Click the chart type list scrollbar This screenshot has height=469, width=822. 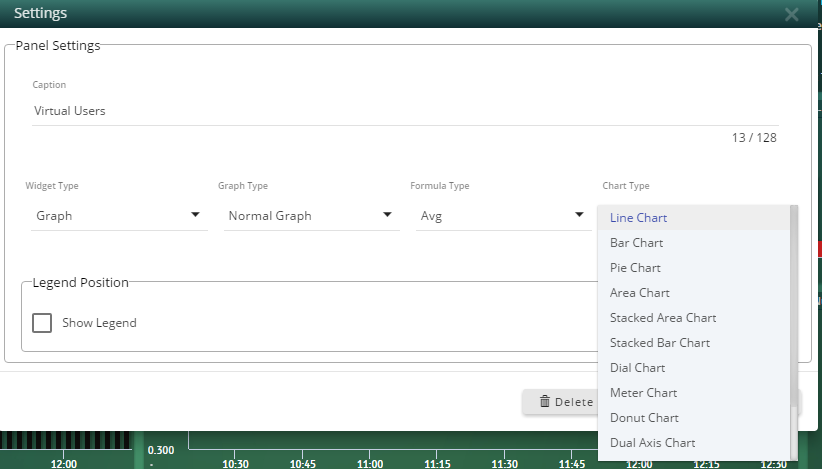click(794, 307)
